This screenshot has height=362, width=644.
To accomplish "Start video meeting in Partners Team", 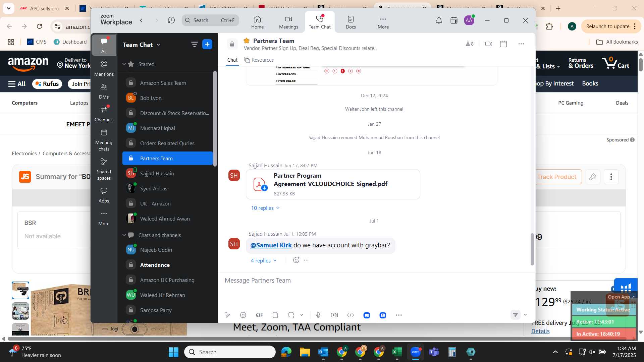I will [489, 44].
